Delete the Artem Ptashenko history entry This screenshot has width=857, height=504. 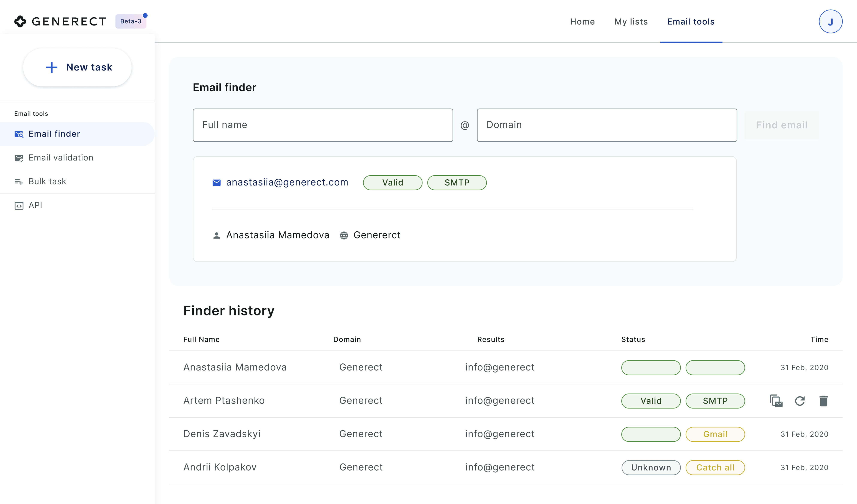click(823, 401)
